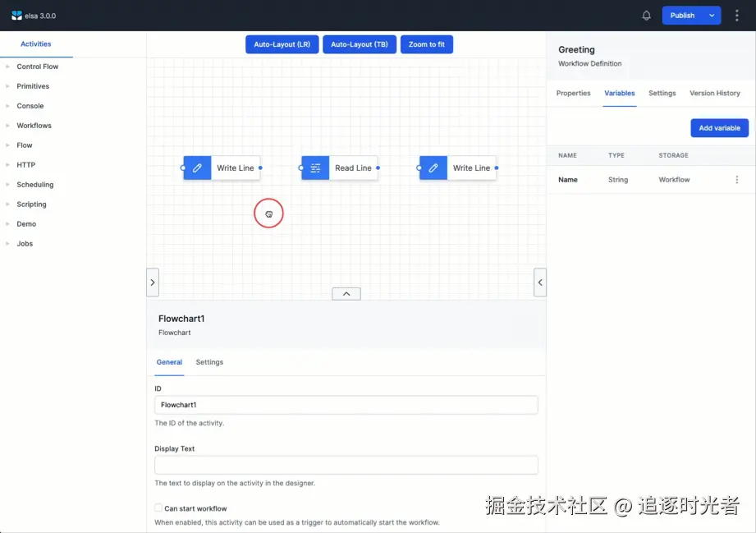Click the Read Line activity icon
Screen dimensions: 756x533
coord(315,168)
